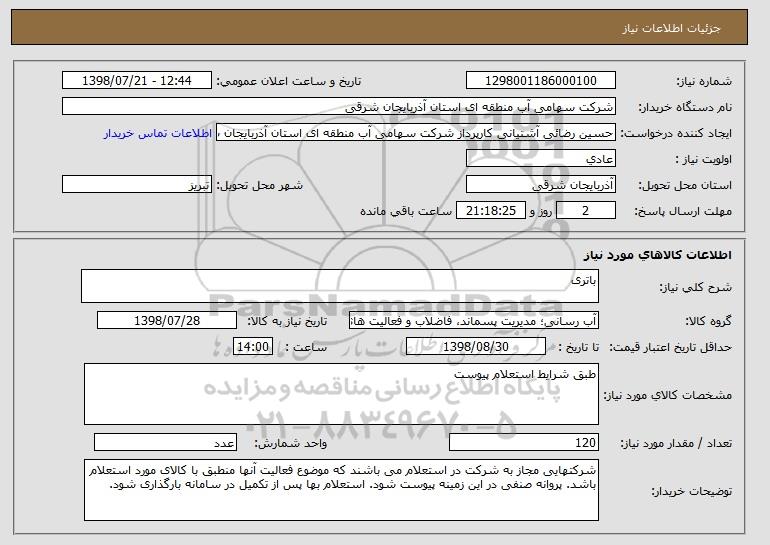
Task: Click the ایجاد کننده درخواست label
Action: point(676,134)
